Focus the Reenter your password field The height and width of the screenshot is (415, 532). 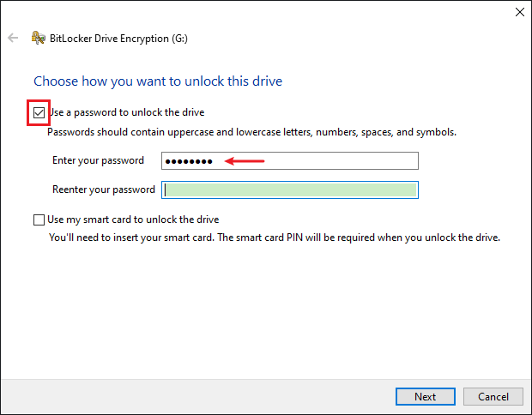click(290, 189)
